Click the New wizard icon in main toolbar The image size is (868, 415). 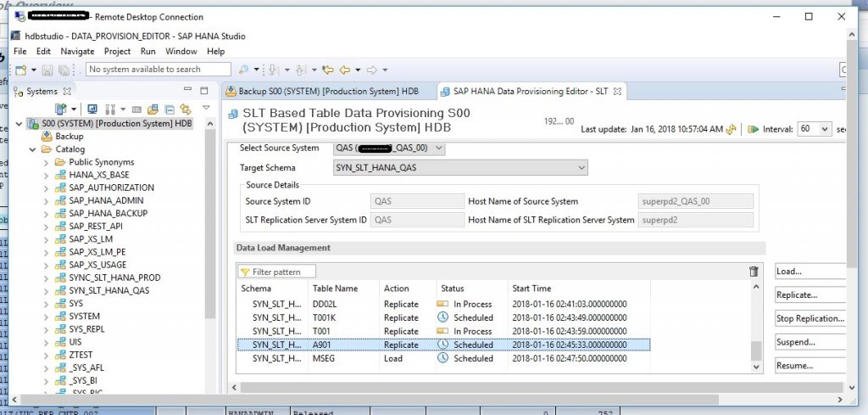pyautogui.click(x=21, y=70)
